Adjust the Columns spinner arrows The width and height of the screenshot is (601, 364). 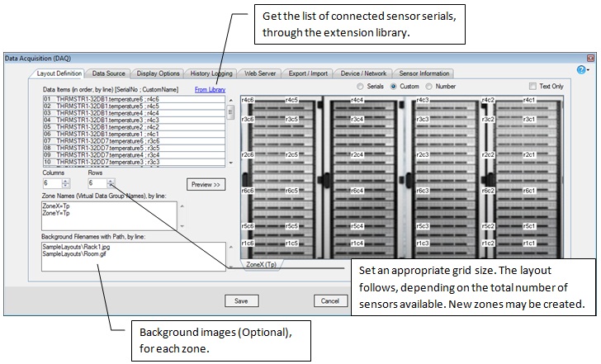[x=66, y=183]
